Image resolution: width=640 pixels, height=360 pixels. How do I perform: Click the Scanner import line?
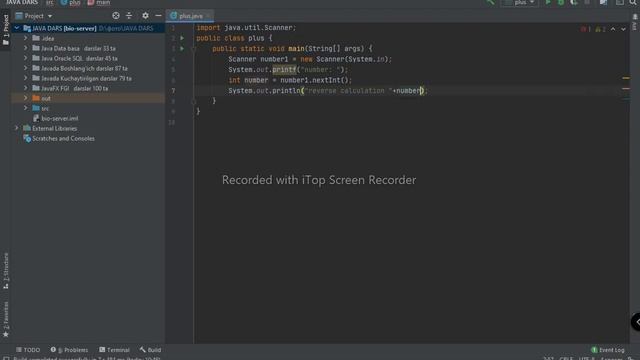(246, 27)
